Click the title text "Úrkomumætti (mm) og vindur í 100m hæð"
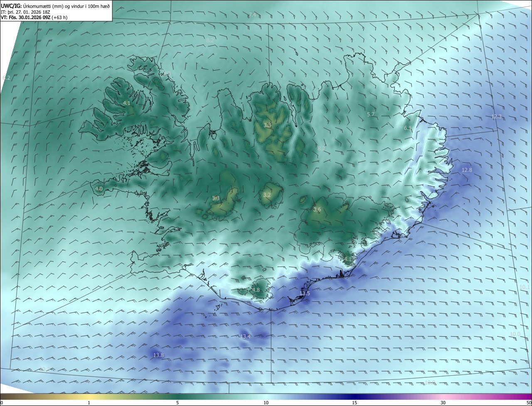The image size is (532, 406). (66, 6)
